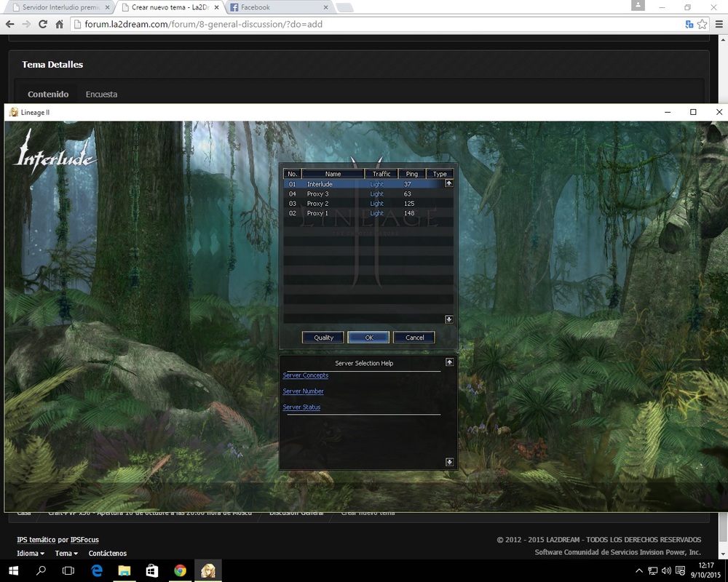Screen dimensions: 728x582
Task: Click the browser home button
Action: (60, 24)
